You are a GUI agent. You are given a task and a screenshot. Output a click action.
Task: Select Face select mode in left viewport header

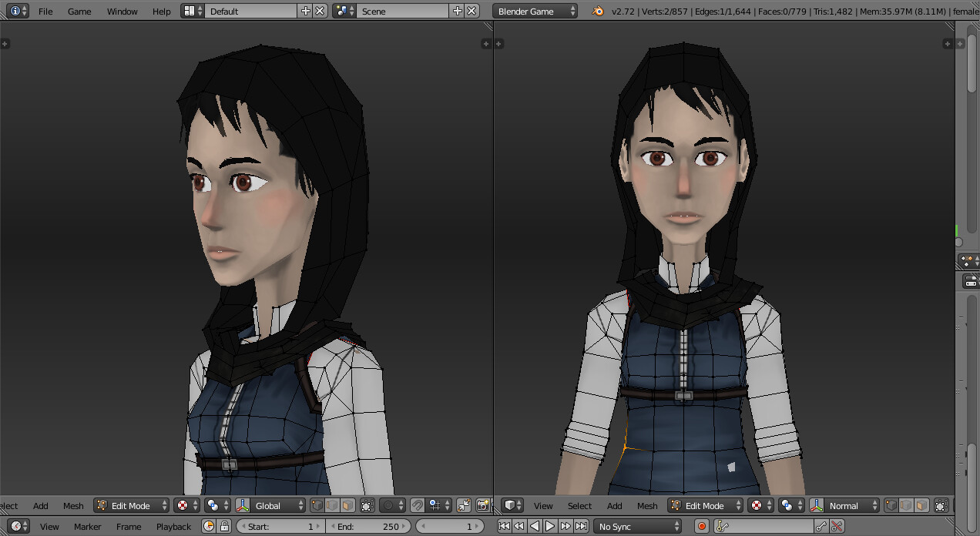tap(348, 505)
